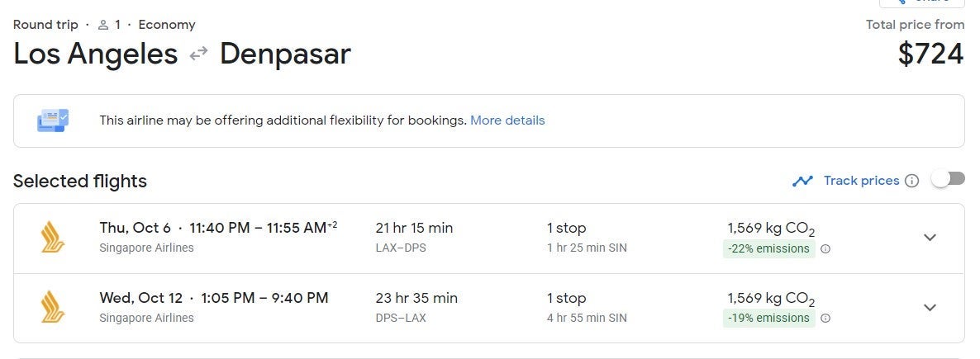Click the Track prices trend-line icon
The image size is (980, 359).
(802, 181)
